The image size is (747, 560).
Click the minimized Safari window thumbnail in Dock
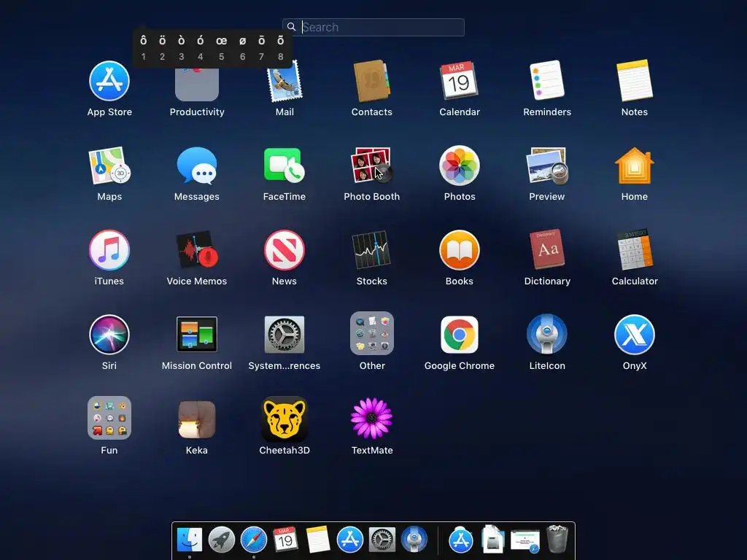(525, 542)
